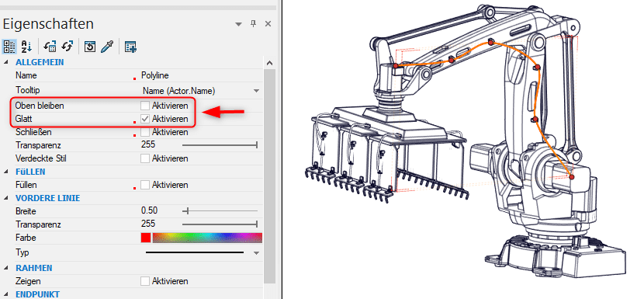
Task: Select the Categorized view icon
Action: pos(9,47)
